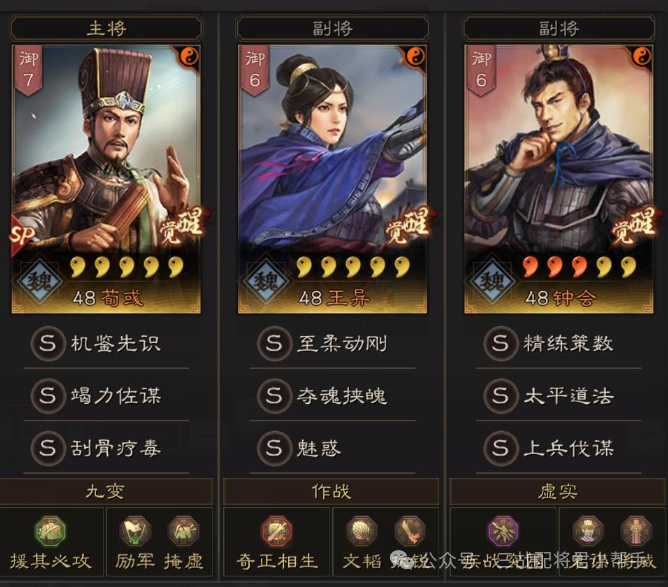
Task: Click the yin-yang badge on 荀彧's card
Action: coord(189,57)
